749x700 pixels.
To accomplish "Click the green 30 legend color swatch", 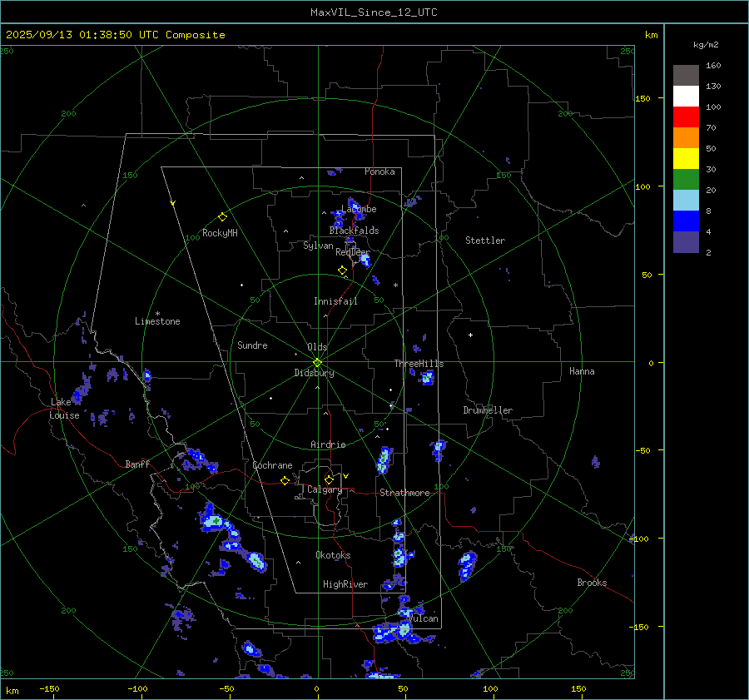I will pyautogui.click(x=686, y=179).
